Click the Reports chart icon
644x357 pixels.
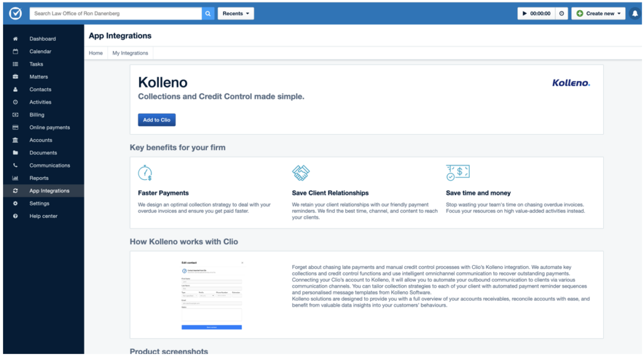coord(15,178)
